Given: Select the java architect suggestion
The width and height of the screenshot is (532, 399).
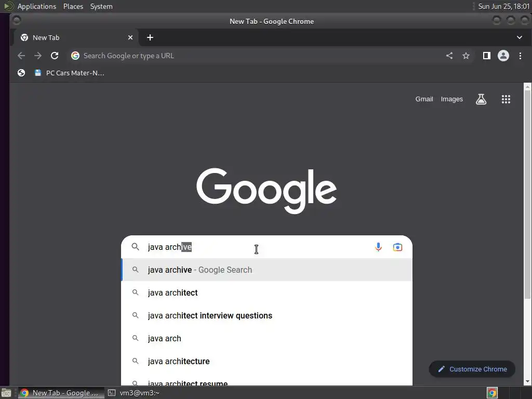Looking at the screenshot, I should pyautogui.click(x=267, y=292).
